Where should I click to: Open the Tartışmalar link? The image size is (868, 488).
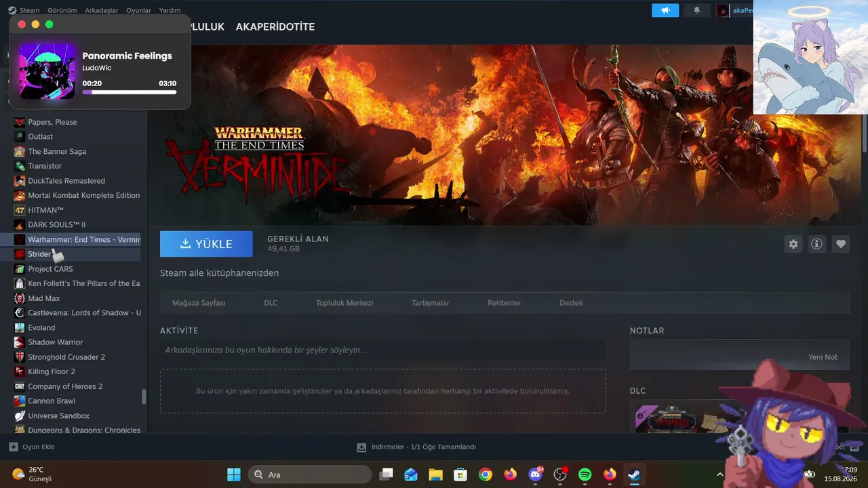[431, 303]
